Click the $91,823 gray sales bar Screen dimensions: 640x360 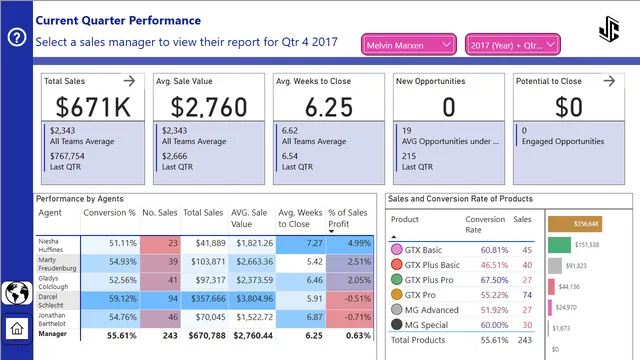(555, 266)
